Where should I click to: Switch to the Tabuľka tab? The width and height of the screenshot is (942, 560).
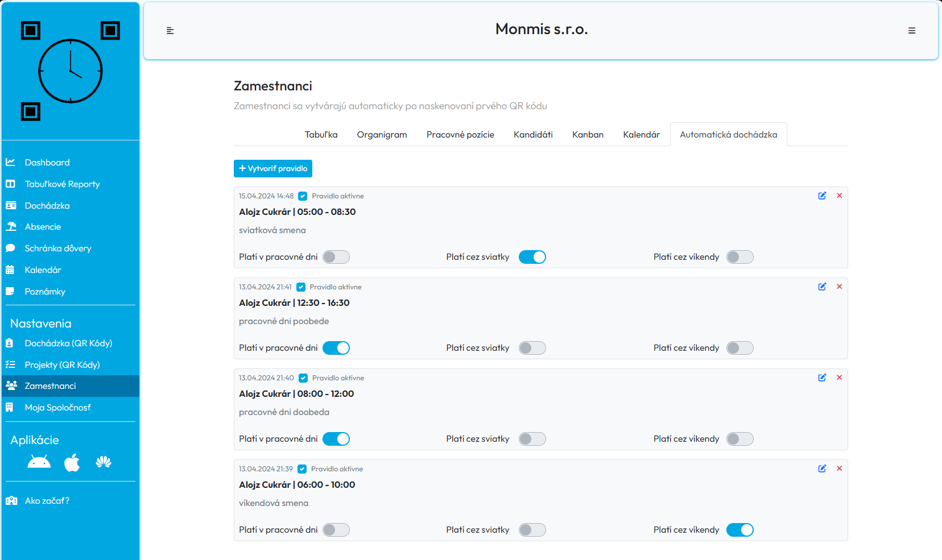pyautogui.click(x=321, y=135)
